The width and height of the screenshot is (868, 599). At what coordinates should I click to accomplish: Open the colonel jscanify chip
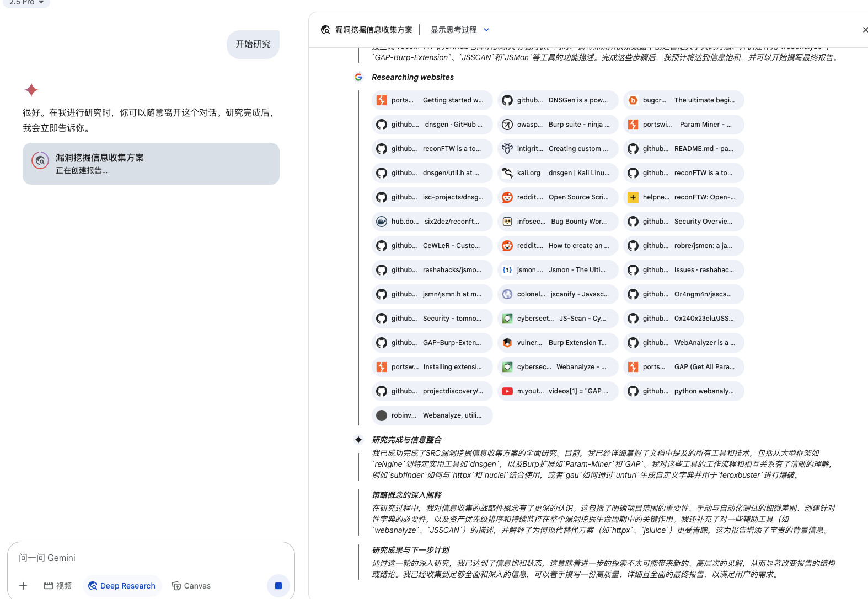558,294
